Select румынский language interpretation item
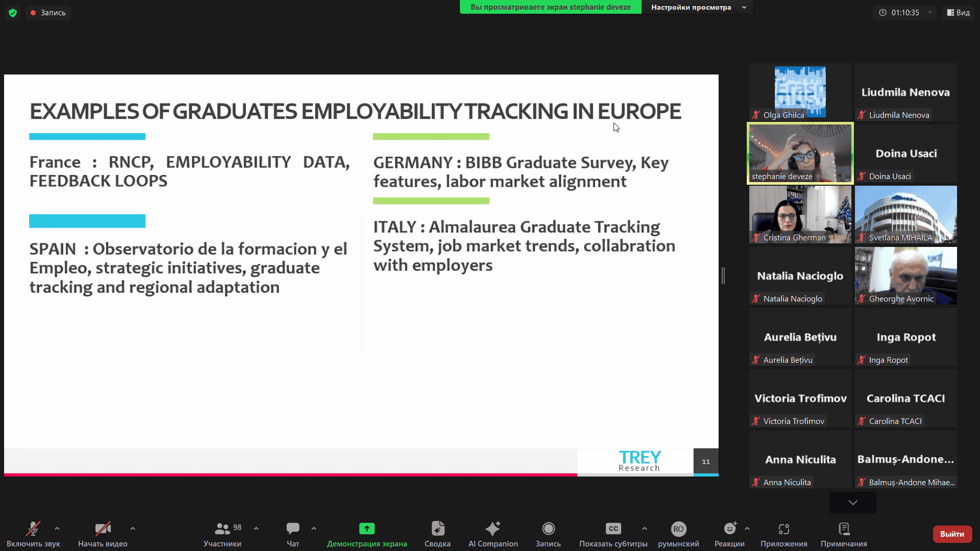Viewport: 980px width, 551px height. coord(678,529)
